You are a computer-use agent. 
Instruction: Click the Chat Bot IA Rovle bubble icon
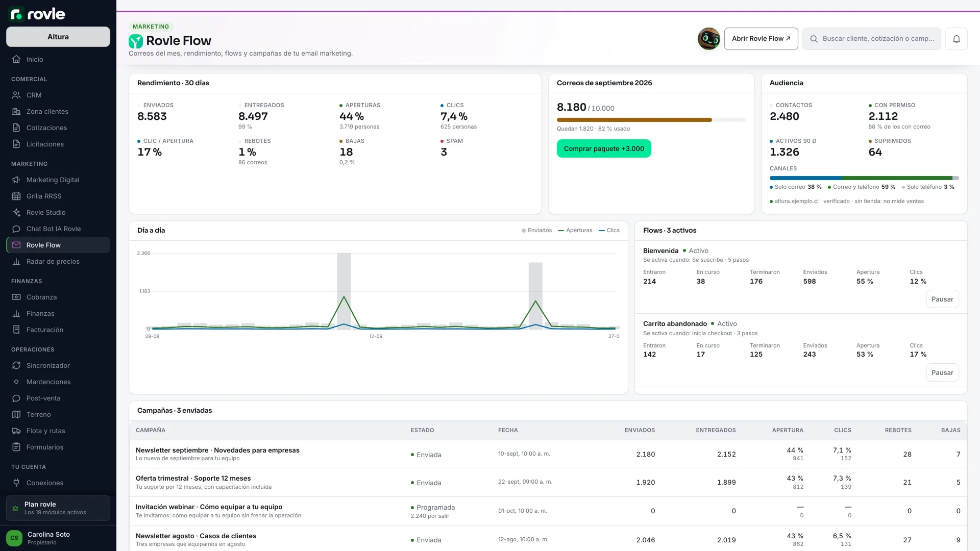click(16, 229)
